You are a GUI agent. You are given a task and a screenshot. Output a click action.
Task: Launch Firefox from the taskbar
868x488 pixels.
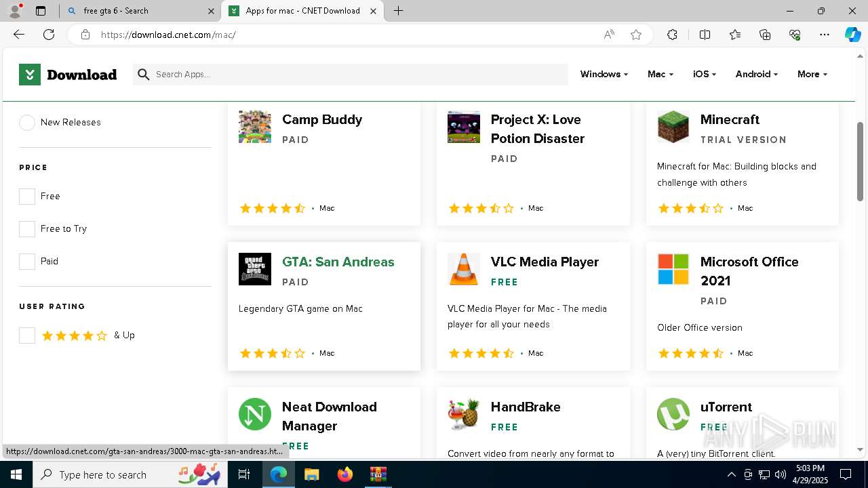(345, 474)
